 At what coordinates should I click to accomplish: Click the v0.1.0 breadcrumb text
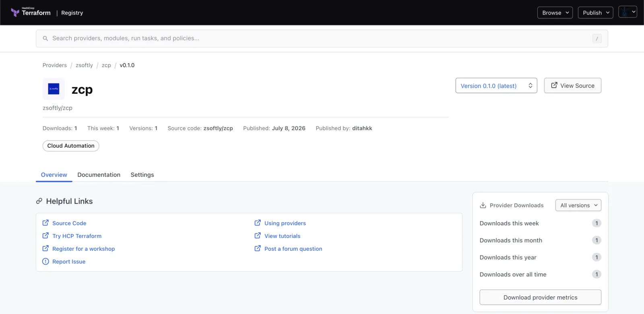click(127, 65)
